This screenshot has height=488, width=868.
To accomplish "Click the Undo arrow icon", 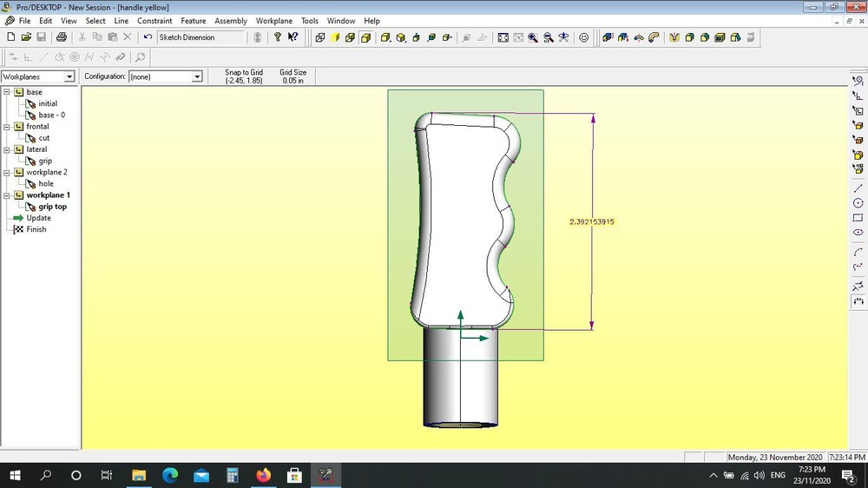I will click(x=148, y=37).
